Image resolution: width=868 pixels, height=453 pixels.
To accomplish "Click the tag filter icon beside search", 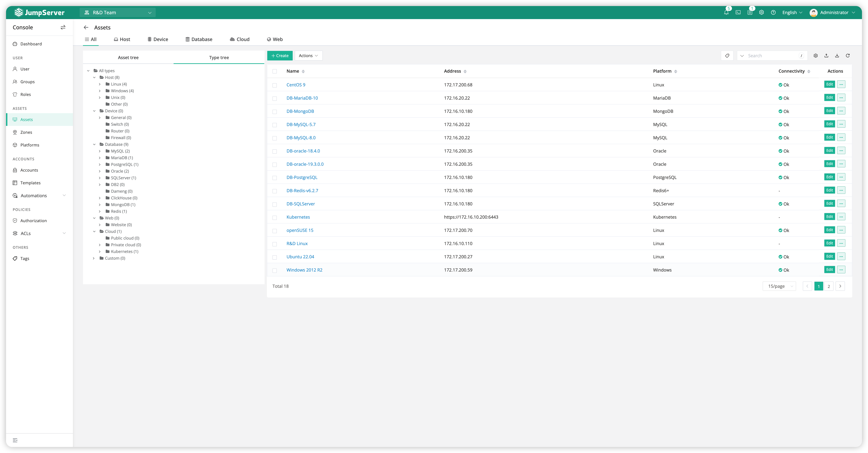I will coord(727,56).
